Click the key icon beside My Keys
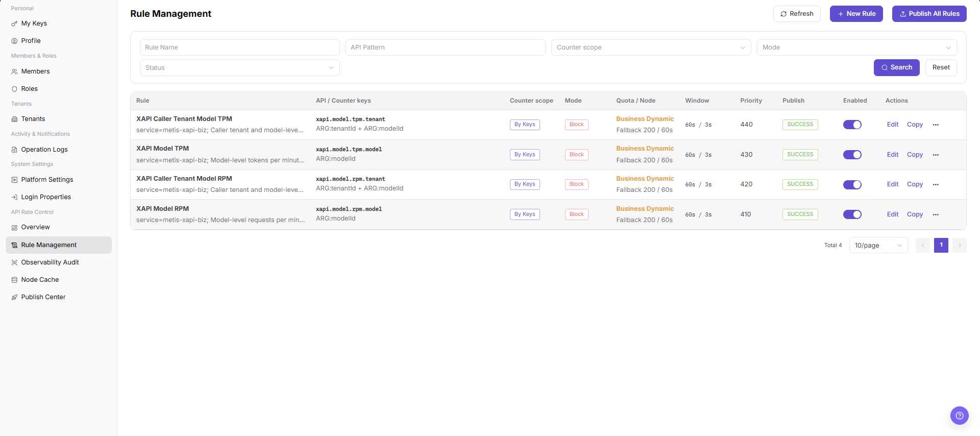 coord(14,23)
